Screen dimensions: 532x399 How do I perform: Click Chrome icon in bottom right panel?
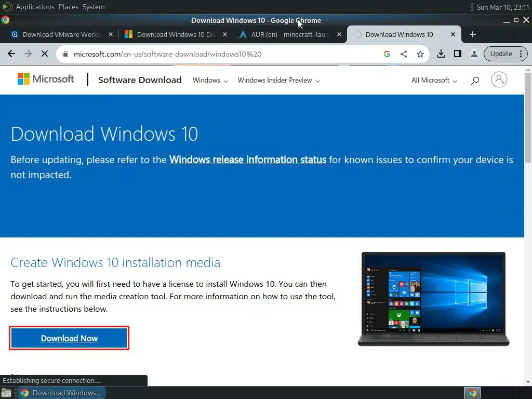pyautogui.click(x=472, y=393)
